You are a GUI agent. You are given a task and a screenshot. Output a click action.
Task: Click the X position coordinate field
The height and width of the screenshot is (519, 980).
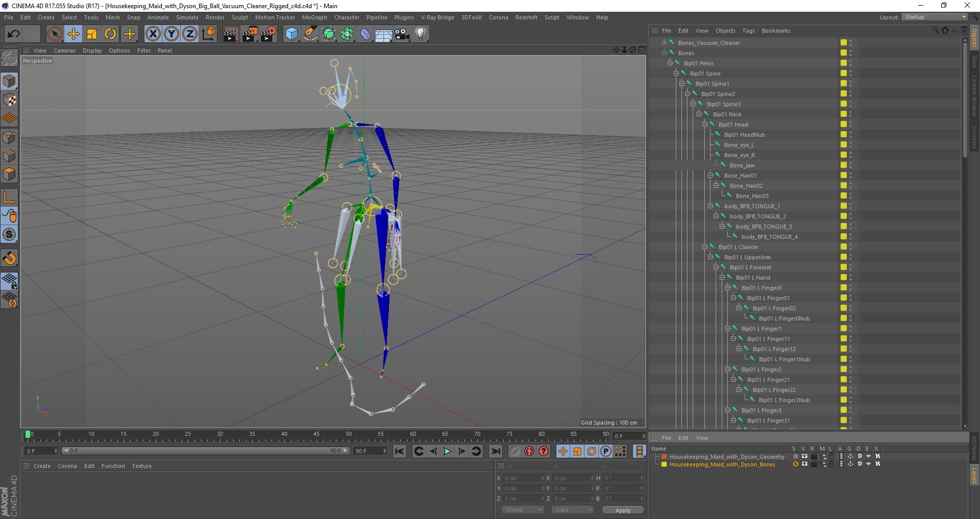pos(524,478)
